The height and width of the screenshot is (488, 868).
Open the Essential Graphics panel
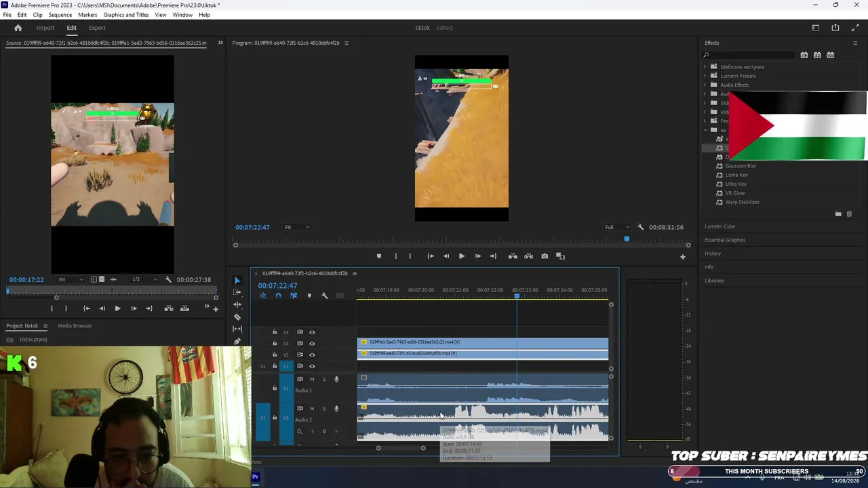click(725, 240)
